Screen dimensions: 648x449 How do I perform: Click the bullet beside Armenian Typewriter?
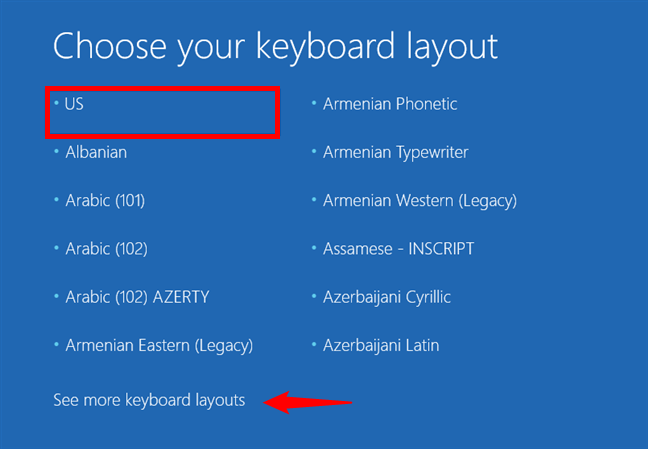pos(314,152)
